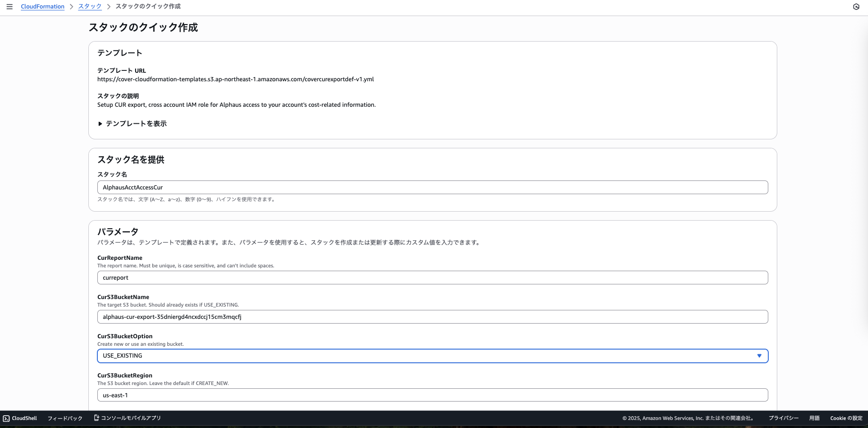868x428 pixels.
Task: Select the CurS3BucketRegion us-east-1 field
Action: pyautogui.click(x=432, y=395)
